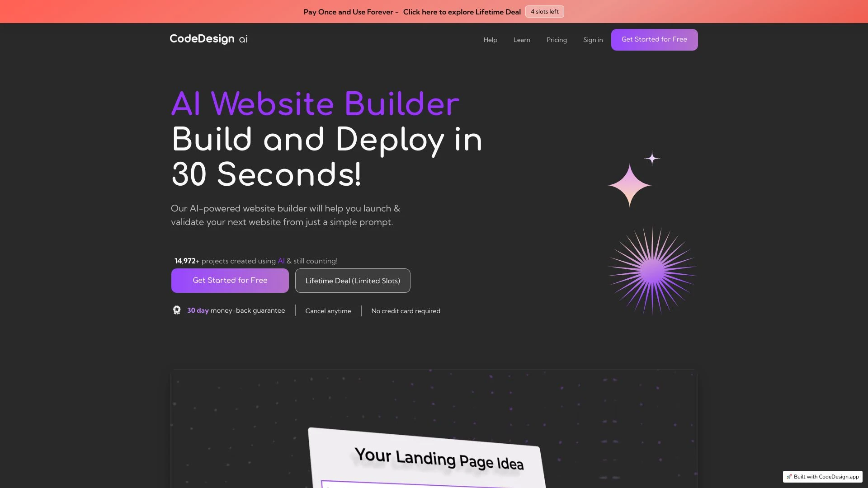
Task: Click the purple Get Started header button
Action: pos(654,39)
